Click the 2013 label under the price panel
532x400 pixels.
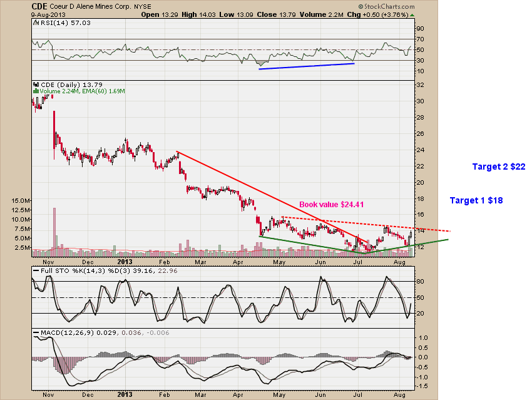(x=125, y=262)
